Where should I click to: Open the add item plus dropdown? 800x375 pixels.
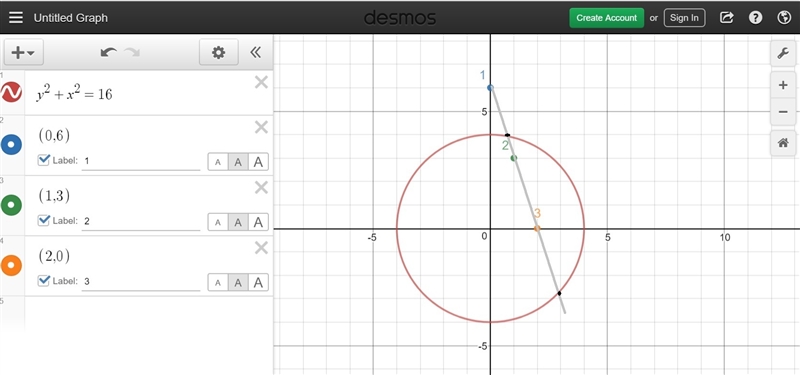click(23, 52)
